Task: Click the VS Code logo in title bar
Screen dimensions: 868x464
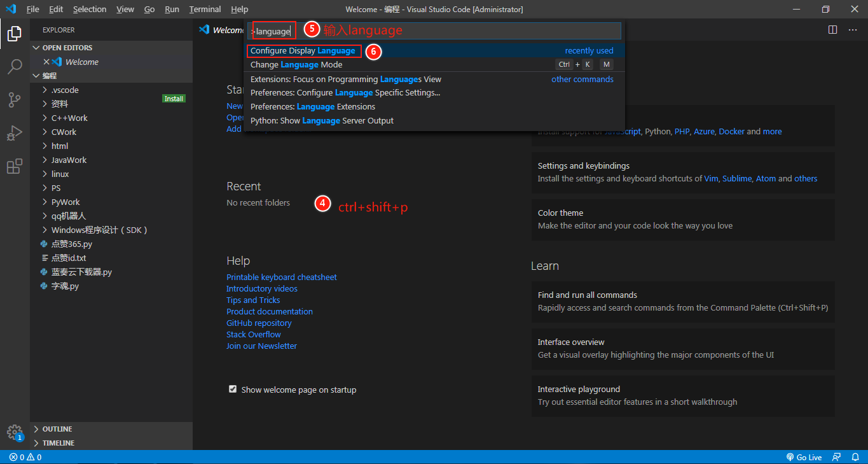Action: point(10,9)
